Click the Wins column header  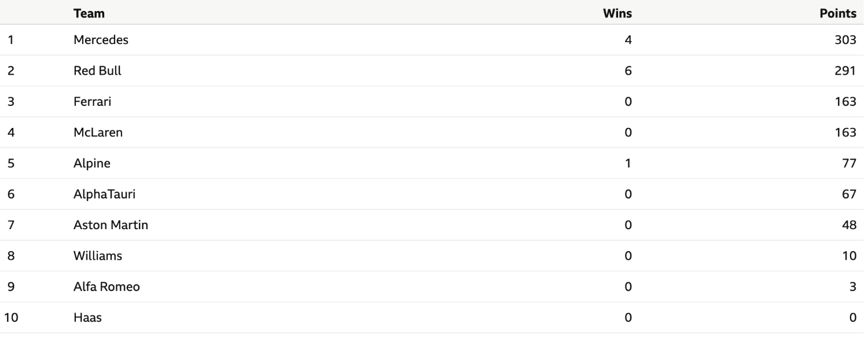pyautogui.click(x=617, y=13)
